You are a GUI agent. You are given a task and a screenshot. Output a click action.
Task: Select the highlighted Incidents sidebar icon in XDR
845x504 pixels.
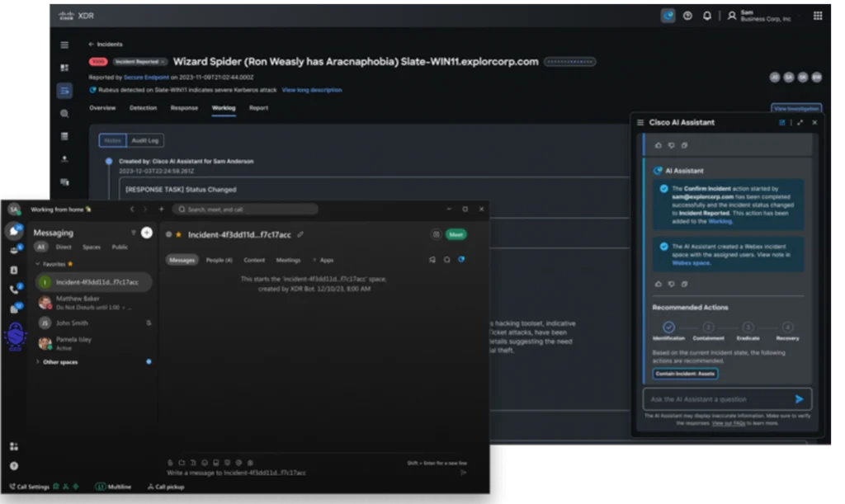click(x=64, y=91)
